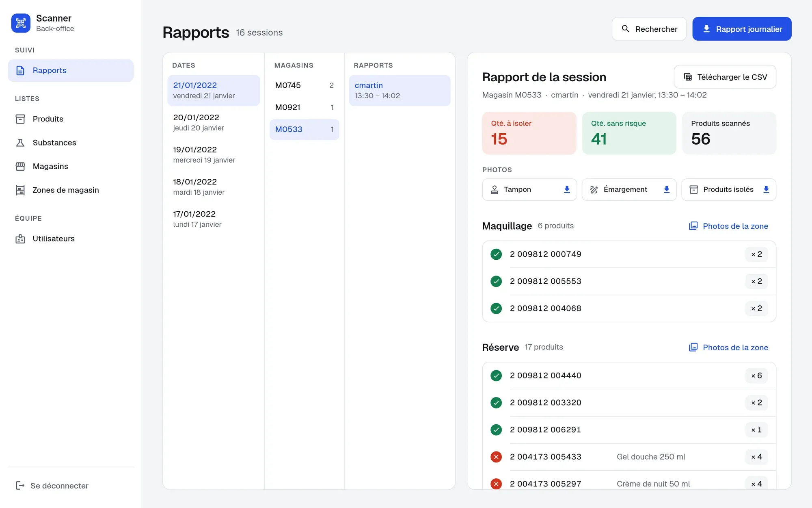812x508 pixels.
Task: Select date 20/01/2022 jeudi 20 janvier
Action: coord(214,122)
